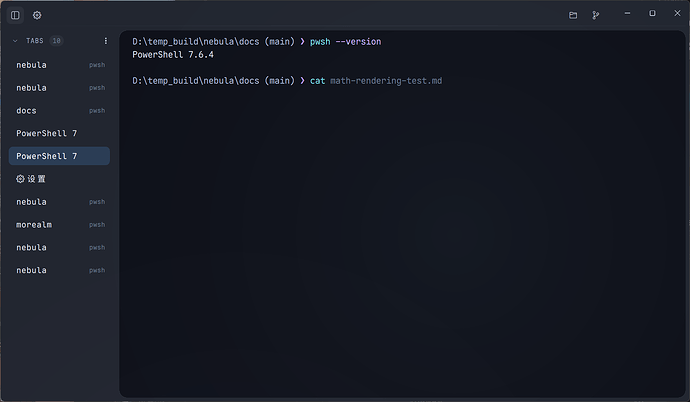Toggle the sidebar panel icon

coord(15,15)
